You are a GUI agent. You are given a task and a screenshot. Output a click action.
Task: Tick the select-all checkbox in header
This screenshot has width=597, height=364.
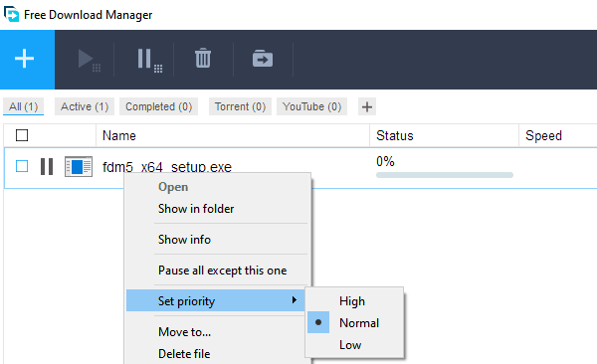[x=22, y=135]
